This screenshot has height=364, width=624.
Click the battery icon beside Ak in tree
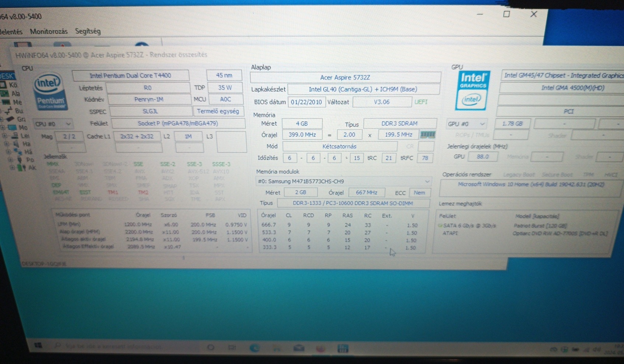coord(22,168)
